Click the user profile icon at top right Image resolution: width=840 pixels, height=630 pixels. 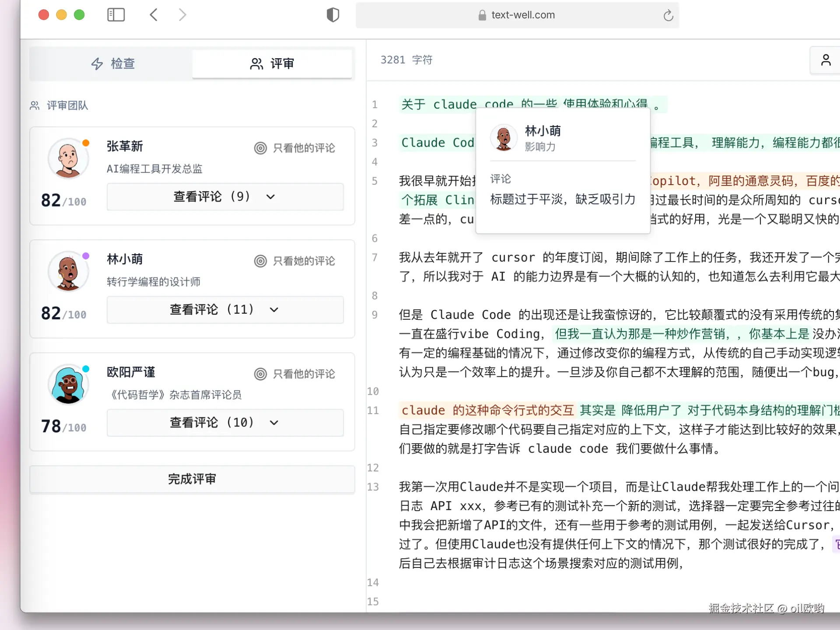826,60
